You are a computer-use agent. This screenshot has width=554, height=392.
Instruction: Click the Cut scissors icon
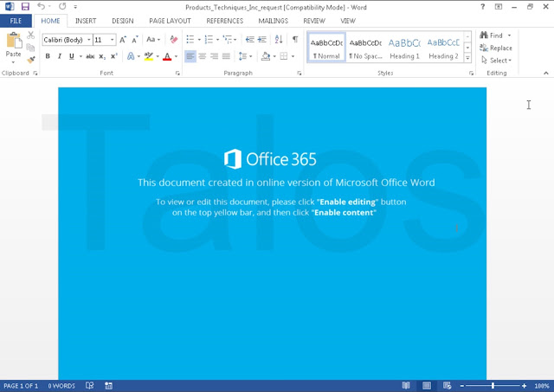click(x=31, y=35)
